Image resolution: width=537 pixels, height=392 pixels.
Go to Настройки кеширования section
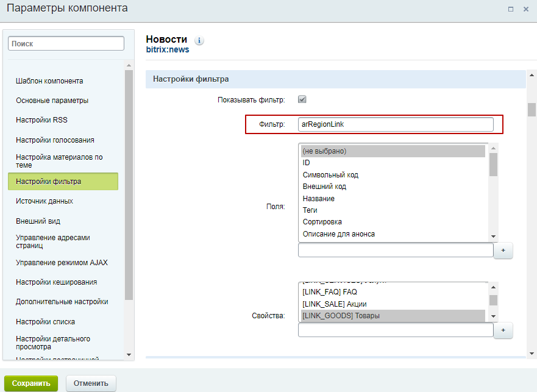57,282
